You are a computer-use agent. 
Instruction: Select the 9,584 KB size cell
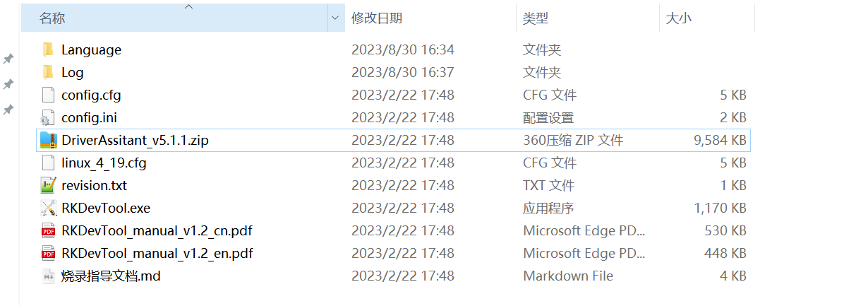point(720,140)
